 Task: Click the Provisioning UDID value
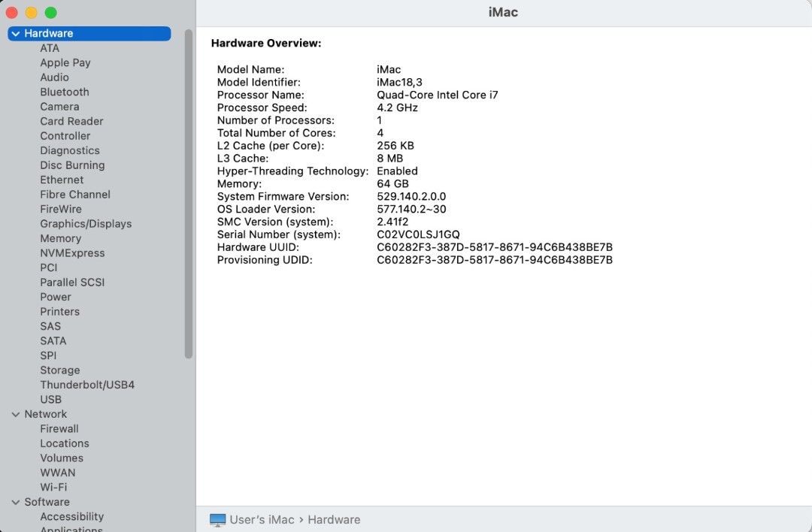(495, 260)
